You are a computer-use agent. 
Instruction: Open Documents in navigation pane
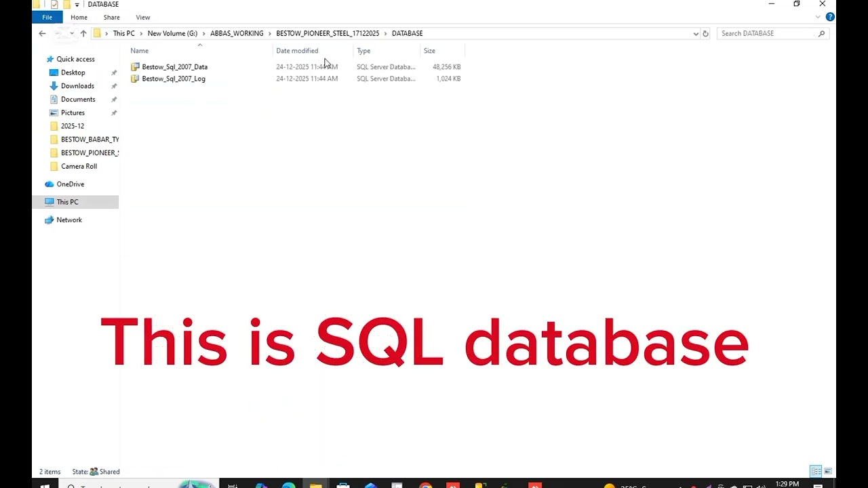point(78,100)
